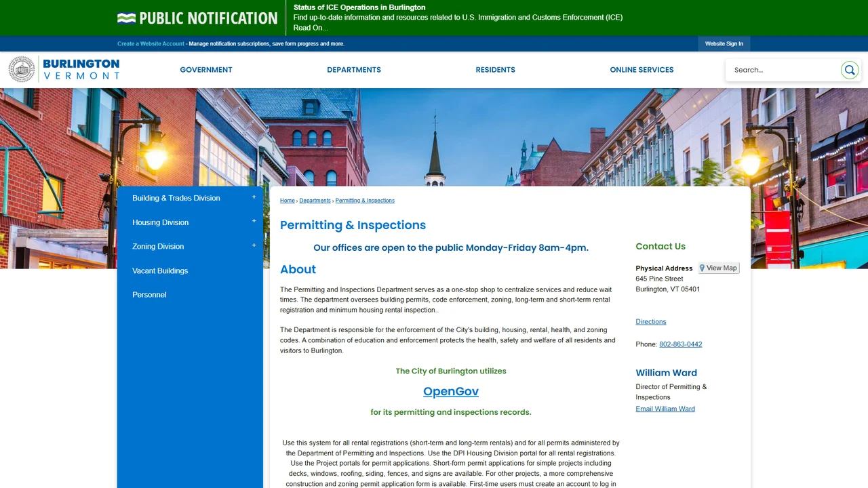The height and width of the screenshot is (488, 868).
Task: Open Vacant Buildings sidebar item
Action: click(160, 270)
